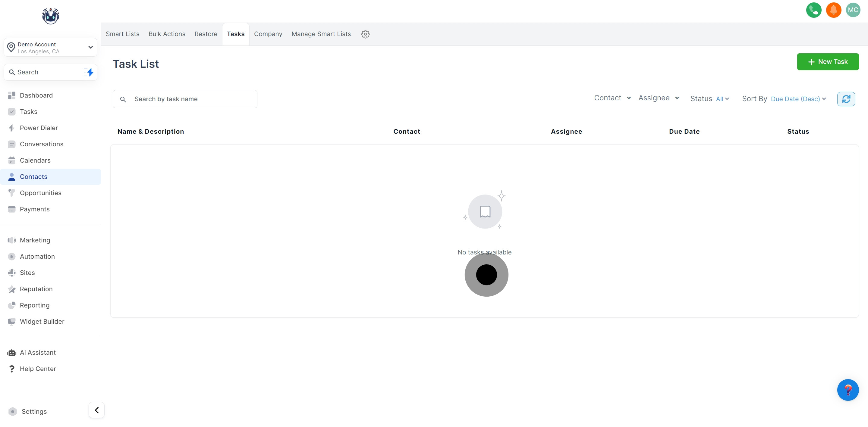
Task: Click the gear icon beside Manage Smart Lists
Action: pos(365,34)
